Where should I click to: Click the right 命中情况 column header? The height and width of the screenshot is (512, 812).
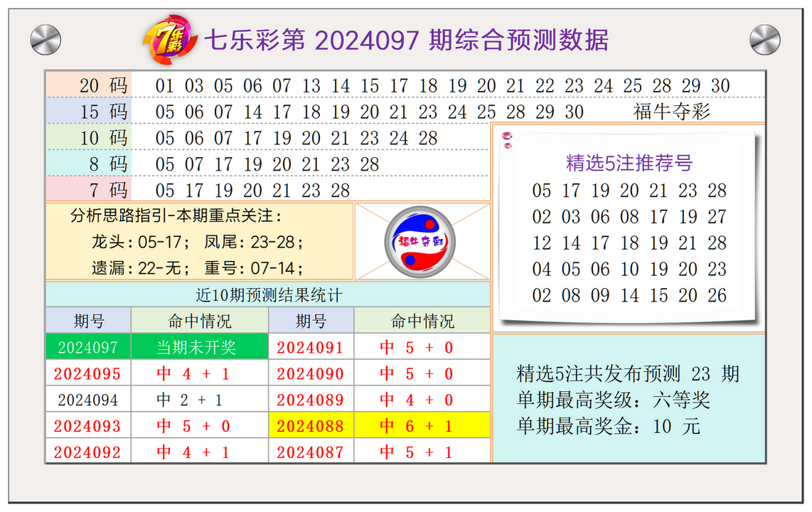(422, 321)
